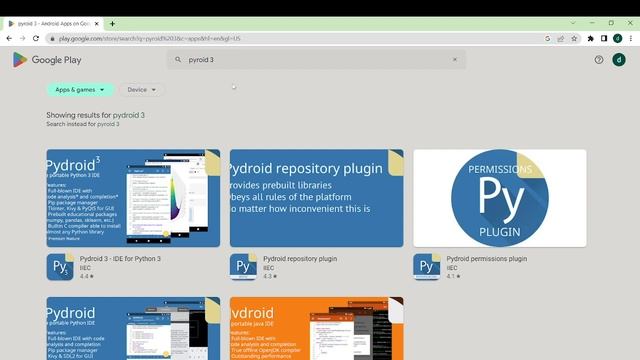Clear the search box with X
This screenshot has width=640, height=360.
(x=455, y=60)
